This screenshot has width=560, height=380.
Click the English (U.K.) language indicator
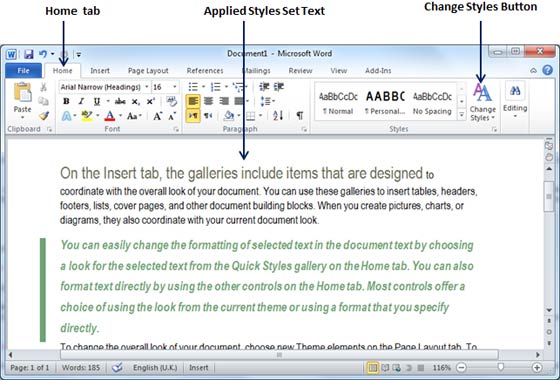pos(155,368)
